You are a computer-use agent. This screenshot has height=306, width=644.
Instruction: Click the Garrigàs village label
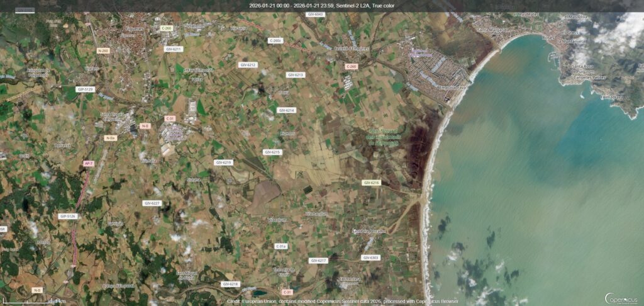116,224
